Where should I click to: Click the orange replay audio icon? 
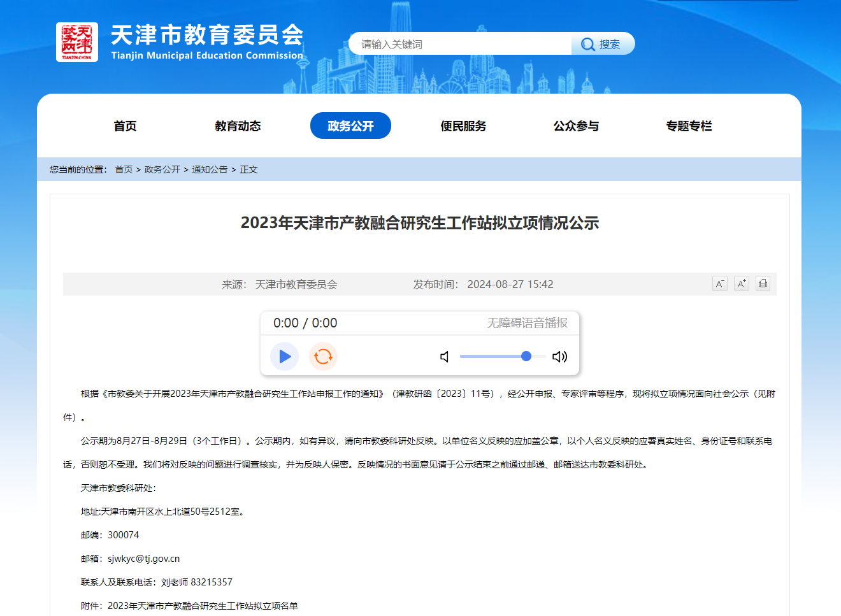(323, 356)
